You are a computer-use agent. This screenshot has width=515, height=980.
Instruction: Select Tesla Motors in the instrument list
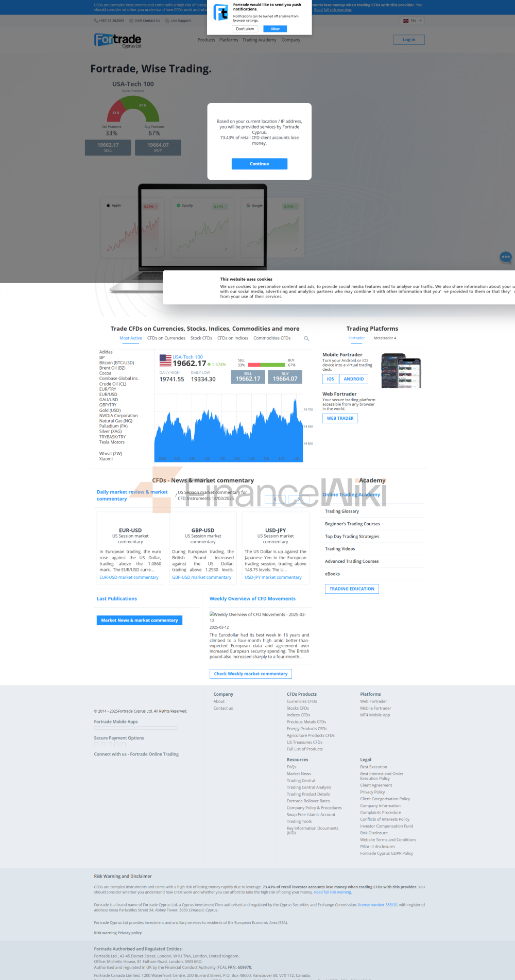point(112,442)
